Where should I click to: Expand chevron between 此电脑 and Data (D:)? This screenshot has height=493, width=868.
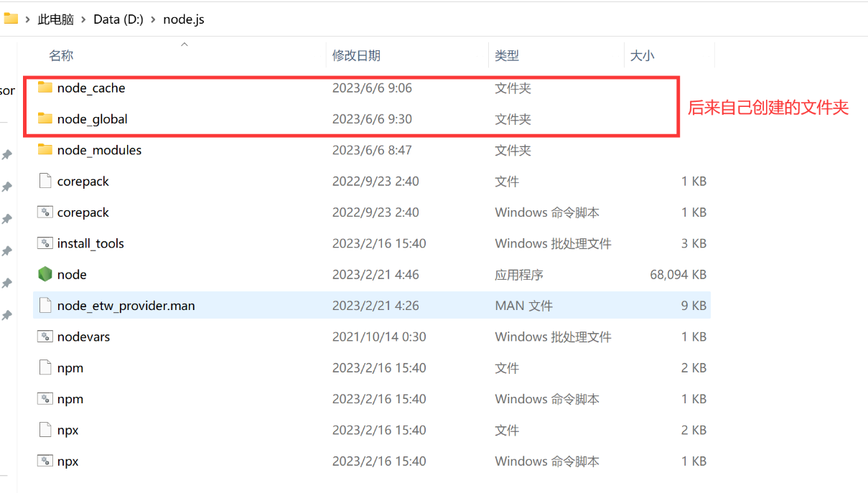point(84,19)
